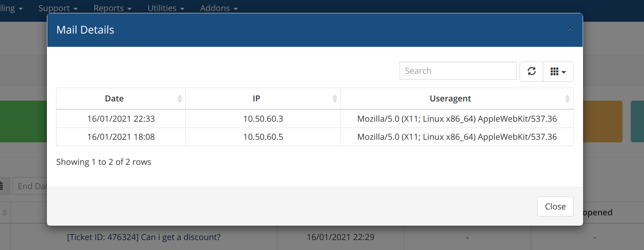This screenshot has height=250, width=644.
Task: Open the Addons menu
Action: [219, 8]
